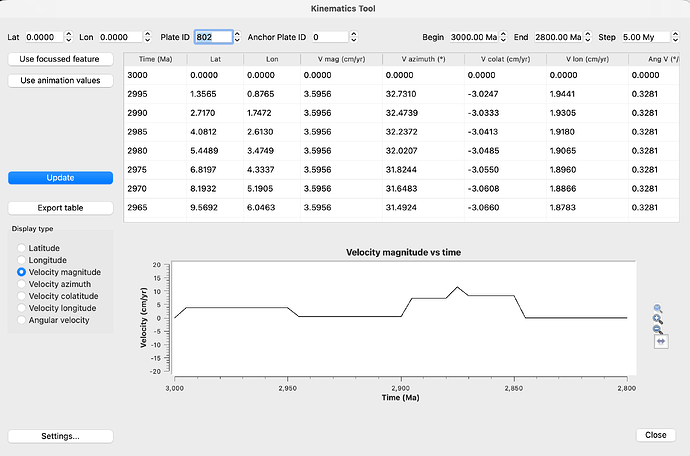Focus the End time field 2800.00 Ma

[558, 37]
